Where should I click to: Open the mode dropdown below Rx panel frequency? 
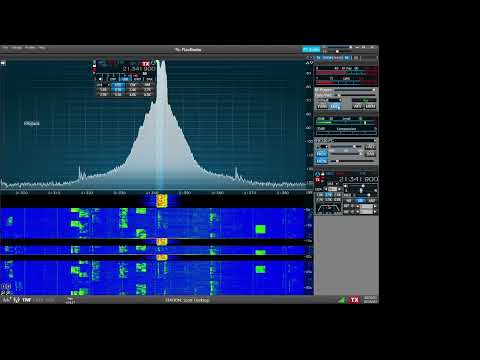[331, 184]
